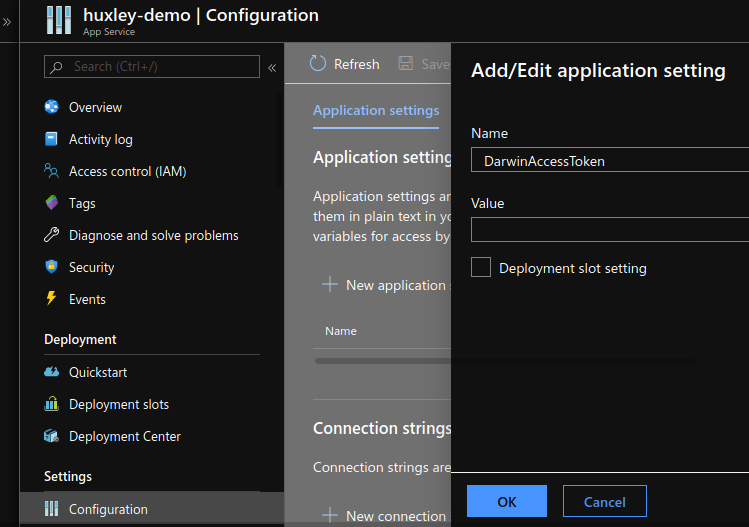Open the Events page

tap(87, 300)
